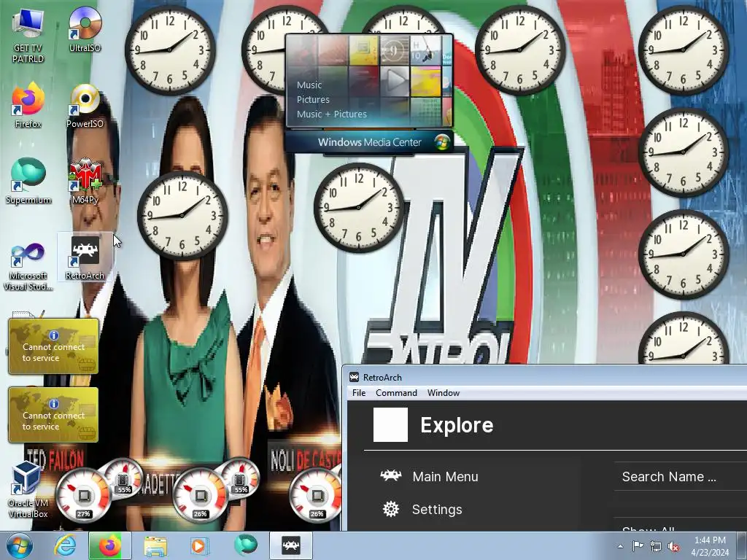Select the Firefox desktop shortcut
The image size is (747, 560).
(x=28, y=106)
